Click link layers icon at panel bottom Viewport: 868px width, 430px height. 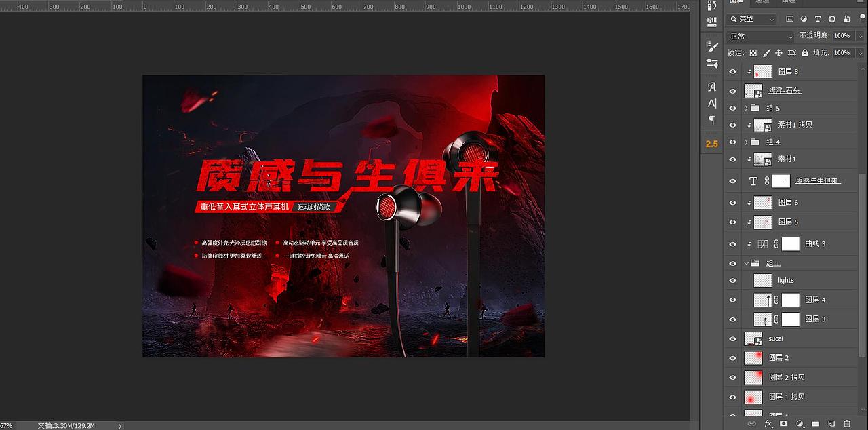pos(752,423)
